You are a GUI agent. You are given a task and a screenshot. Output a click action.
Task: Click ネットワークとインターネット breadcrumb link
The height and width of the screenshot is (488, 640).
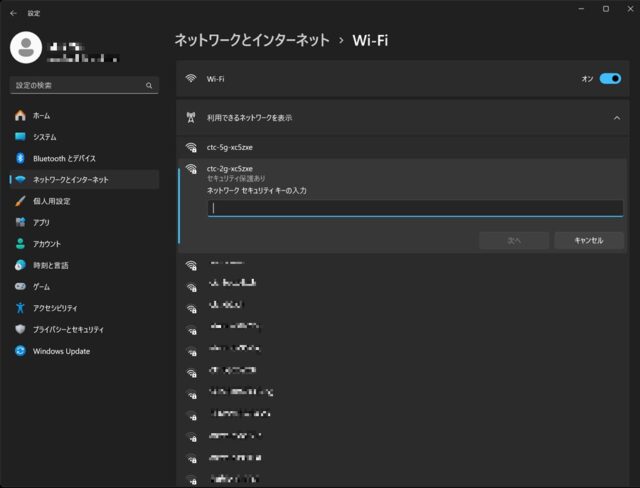252,40
